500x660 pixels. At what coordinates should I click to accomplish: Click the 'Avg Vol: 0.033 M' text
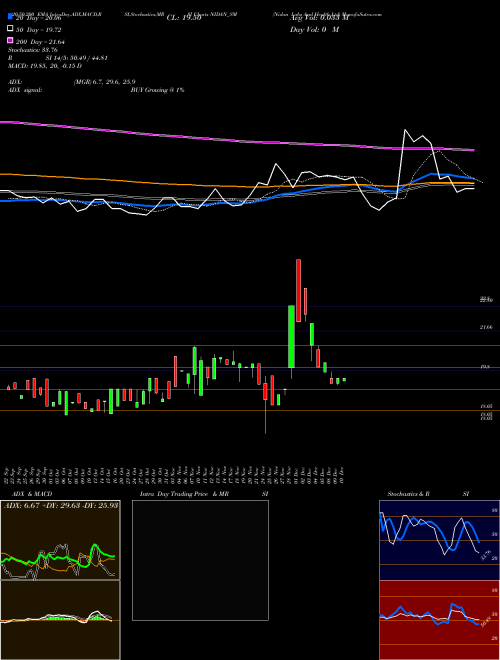coord(319,18)
